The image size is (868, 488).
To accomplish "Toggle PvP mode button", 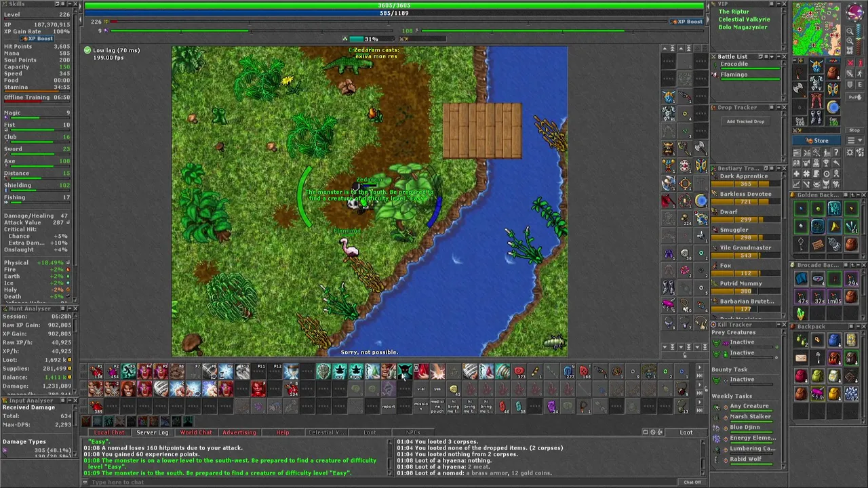I will click(x=855, y=97).
